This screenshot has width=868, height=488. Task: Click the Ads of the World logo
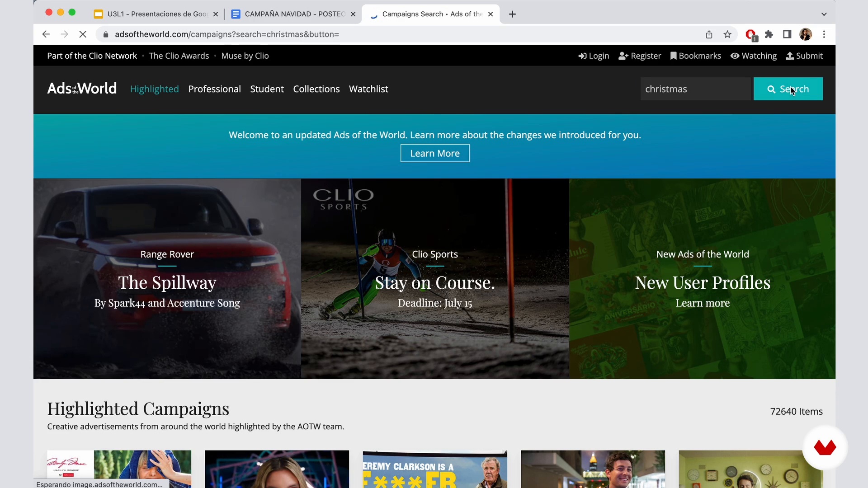coord(82,88)
